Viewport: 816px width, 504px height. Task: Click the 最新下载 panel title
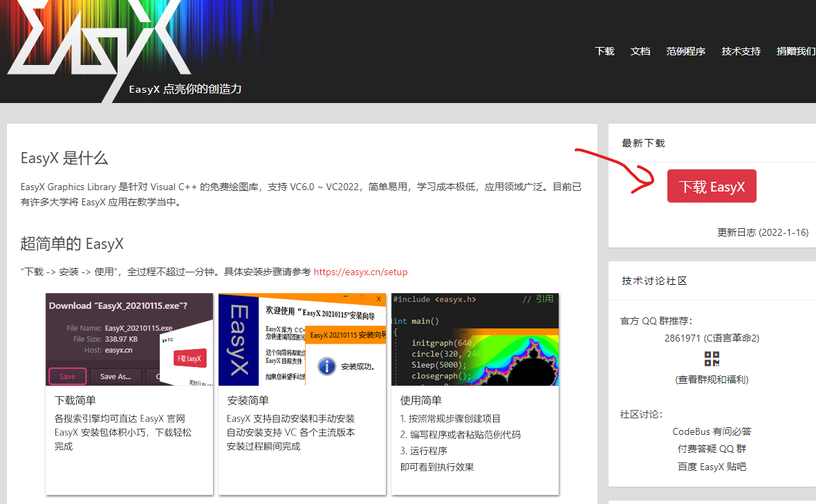point(643,143)
